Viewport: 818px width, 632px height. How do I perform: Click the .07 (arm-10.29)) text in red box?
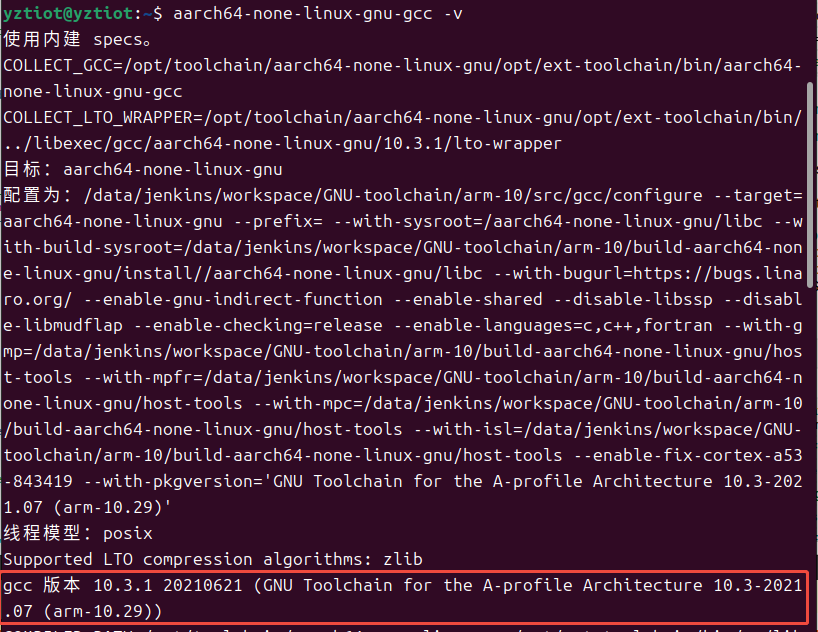82,612
